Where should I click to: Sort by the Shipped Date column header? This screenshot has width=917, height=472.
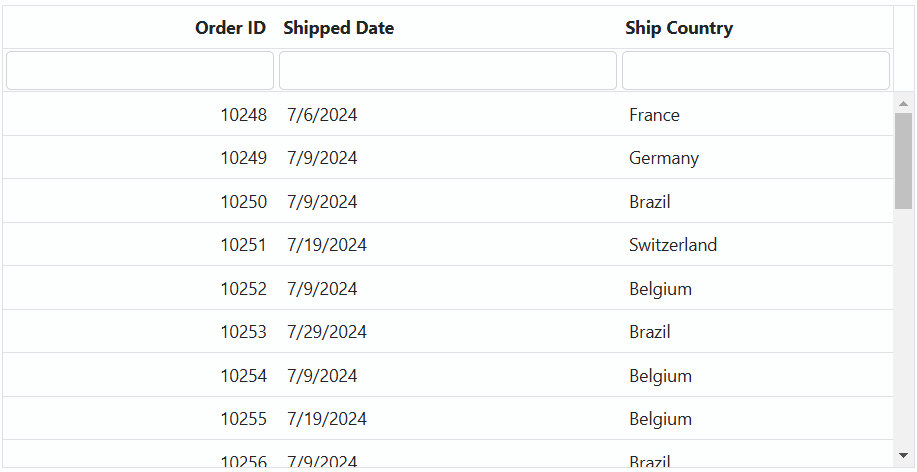click(339, 27)
